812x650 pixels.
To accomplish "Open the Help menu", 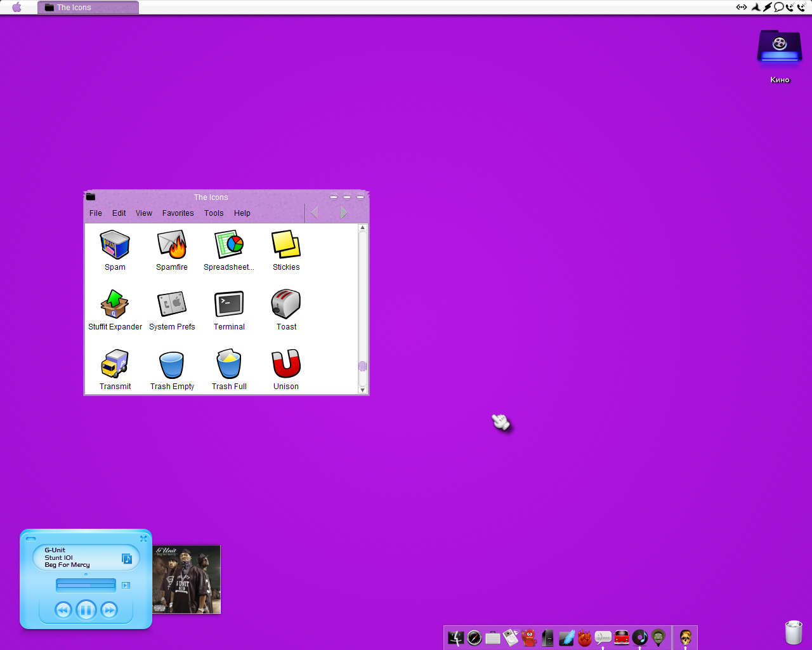I will (242, 213).
